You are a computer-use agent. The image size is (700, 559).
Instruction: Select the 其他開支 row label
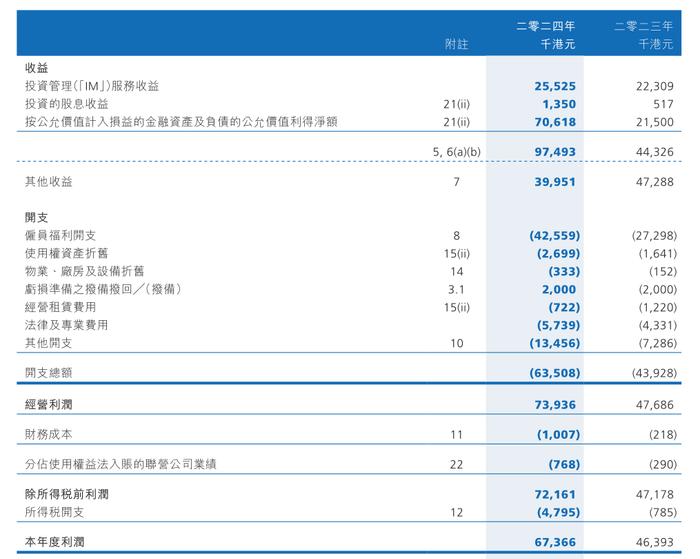coord(49,342)
